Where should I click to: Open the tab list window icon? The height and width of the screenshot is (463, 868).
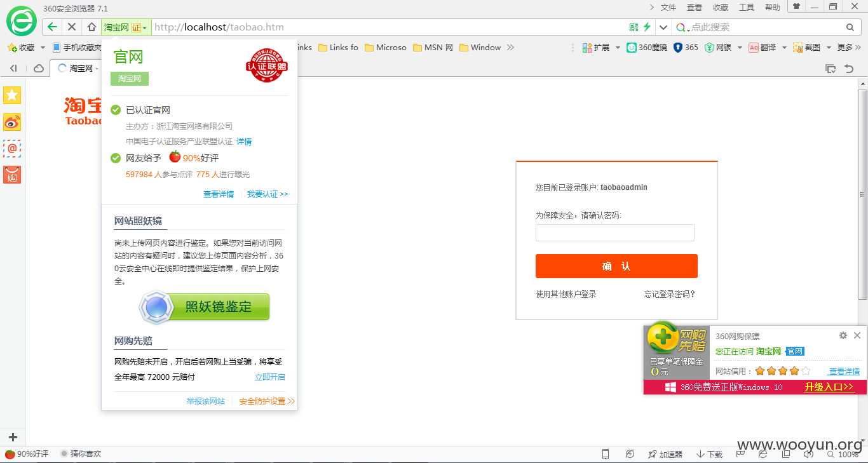point(831,69)
